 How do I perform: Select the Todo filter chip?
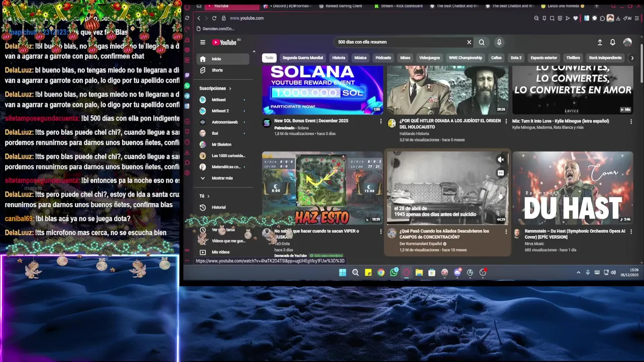pyautogui.click(x=269, y=58)
